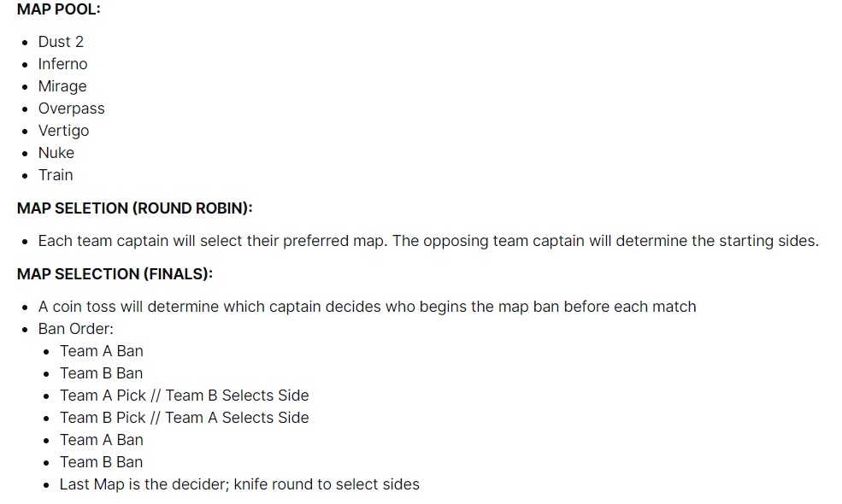Click the Nuke map entry
The height and width of the screenshot is (504, 842).
pos(56,153)
